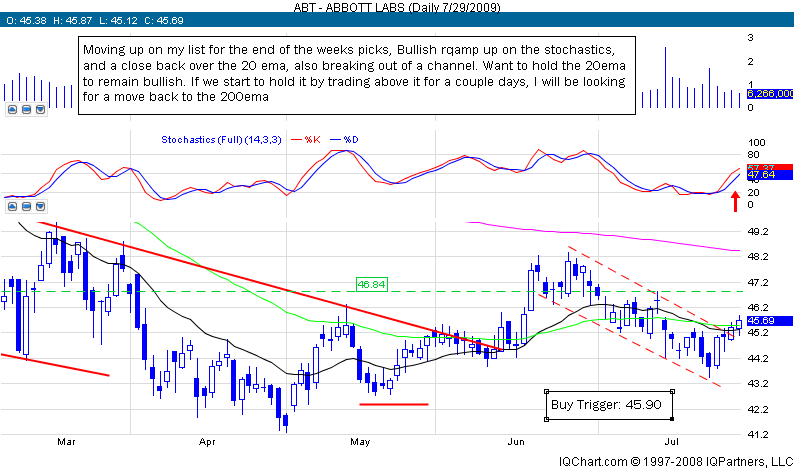Click the ABT - ABBOTT LABS chart title

[x=397, y=7]
